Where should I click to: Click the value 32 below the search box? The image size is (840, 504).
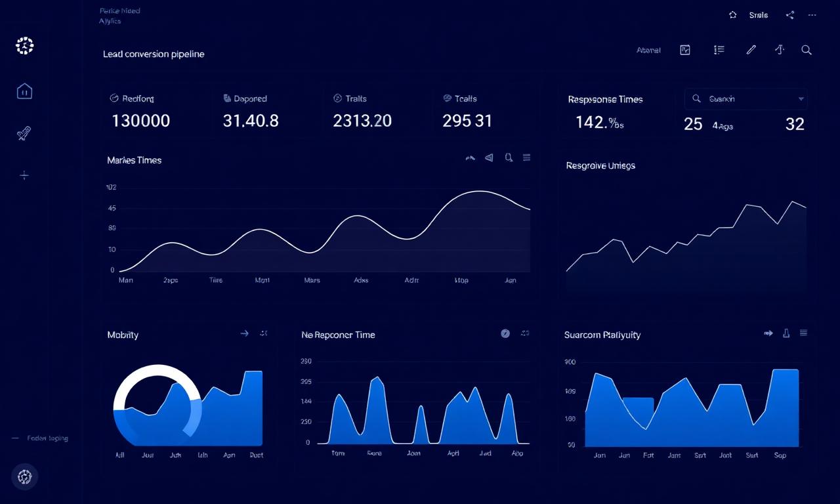tap(795, 124)
